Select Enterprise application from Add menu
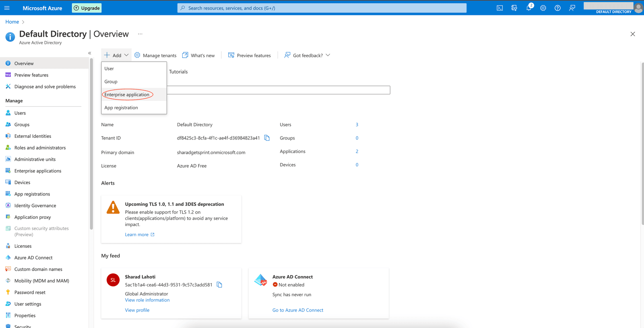This screenshot has width=644, height=328. [x=127, y=95]
